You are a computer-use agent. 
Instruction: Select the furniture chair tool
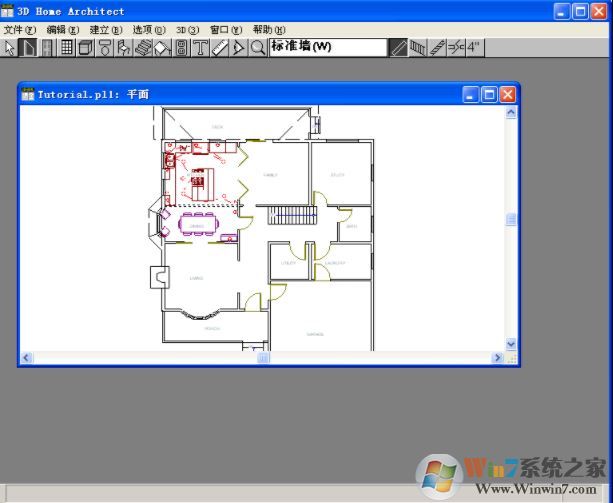[124, 48]
